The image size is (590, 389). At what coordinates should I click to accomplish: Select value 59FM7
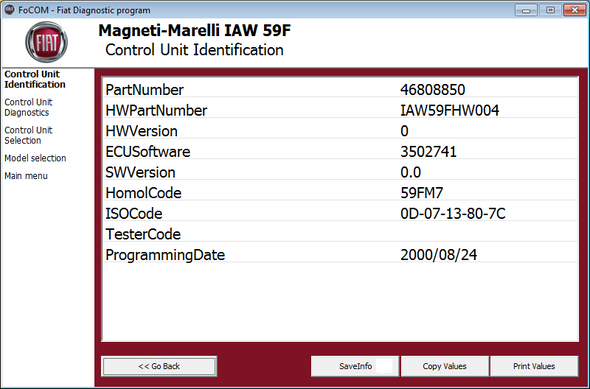tap(422, 193)
